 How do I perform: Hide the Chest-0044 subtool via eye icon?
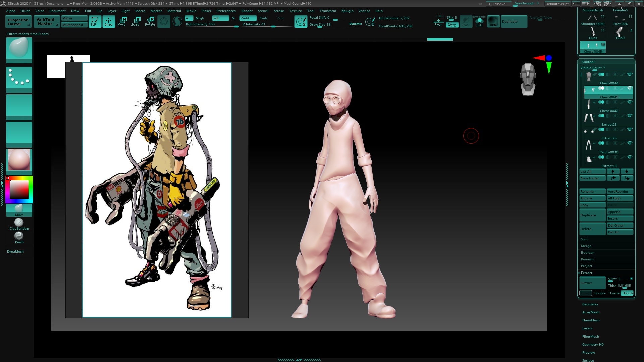(x=630, y=74)
